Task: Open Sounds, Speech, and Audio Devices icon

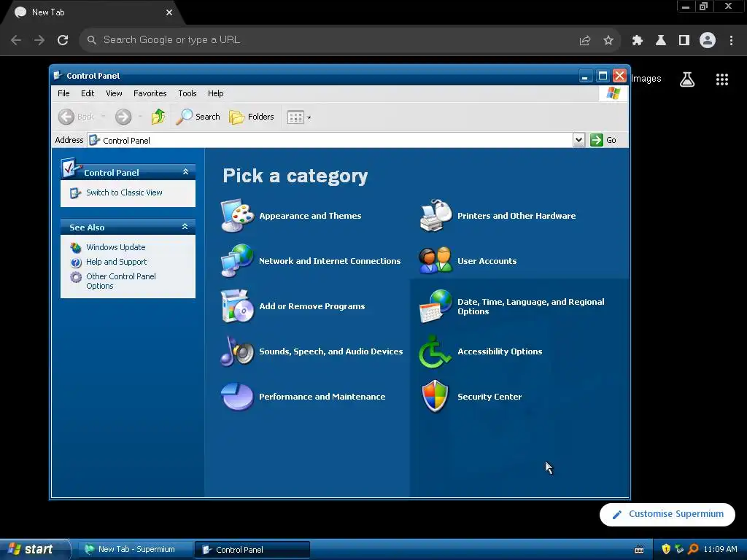Action: (x=237, y=351)
